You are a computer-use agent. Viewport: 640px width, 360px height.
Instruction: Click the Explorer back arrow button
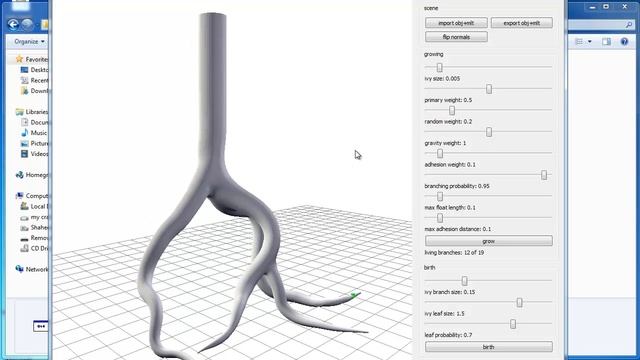coord(13,24)
